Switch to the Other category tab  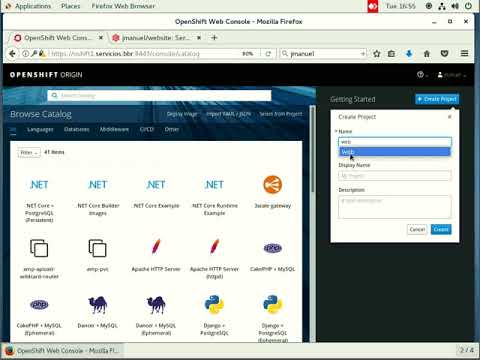[172, 129]
